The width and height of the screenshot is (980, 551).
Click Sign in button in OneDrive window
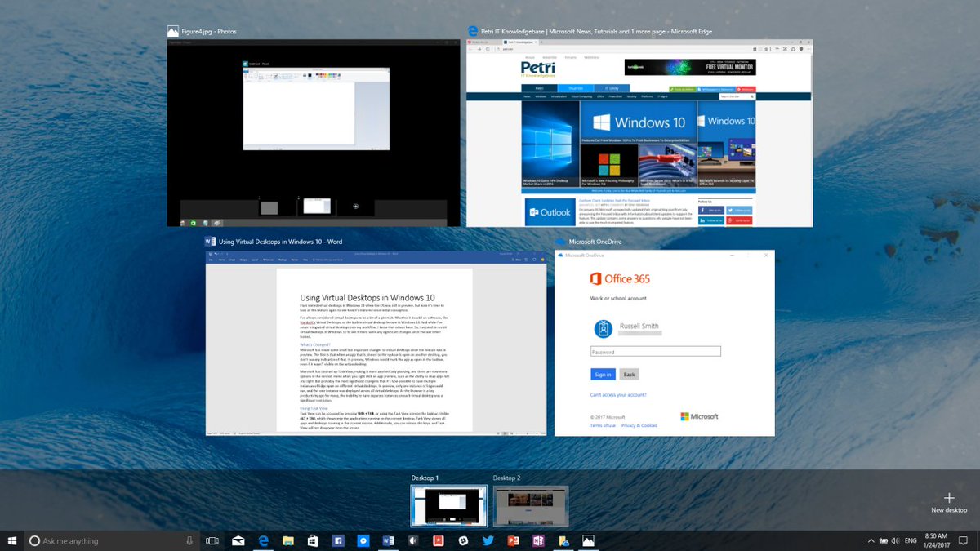click(603, 375)
